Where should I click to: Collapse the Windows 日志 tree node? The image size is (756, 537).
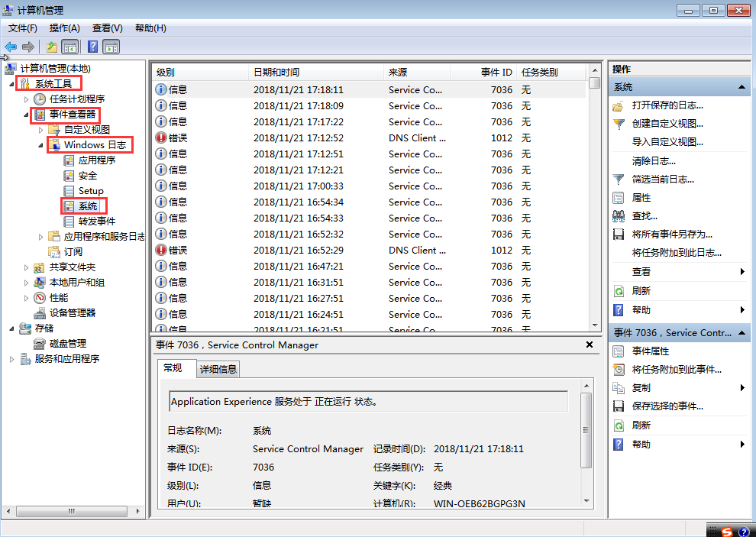[x=41, y=145]
